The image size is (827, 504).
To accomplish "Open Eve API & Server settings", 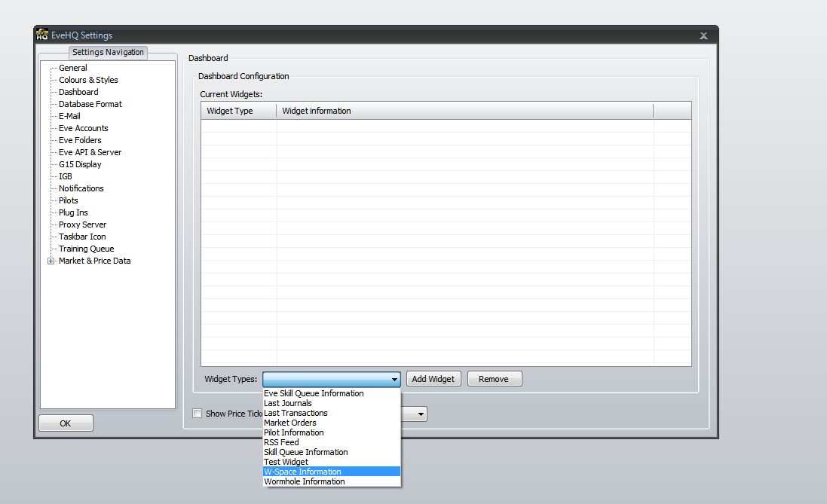I will click(90, 152).
